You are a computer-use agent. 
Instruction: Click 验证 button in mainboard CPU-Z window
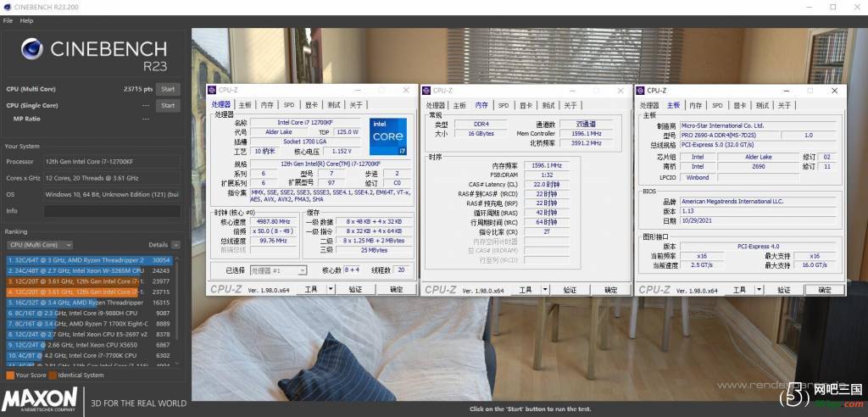[x=784, y=290]
